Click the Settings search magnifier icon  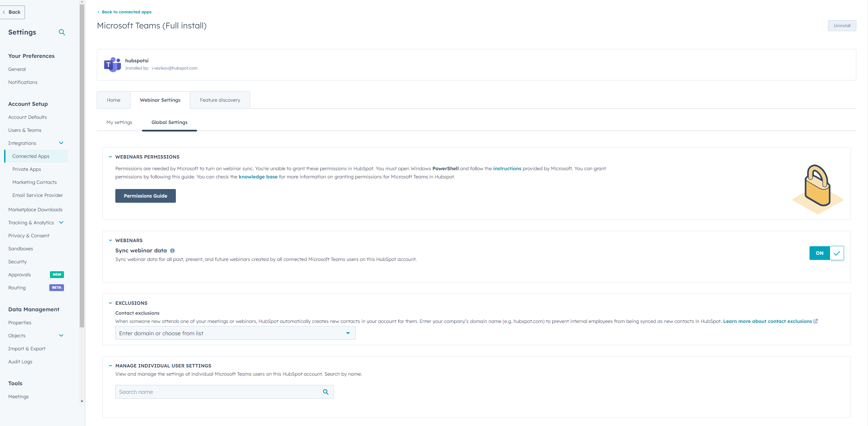(x=62, y=32)
